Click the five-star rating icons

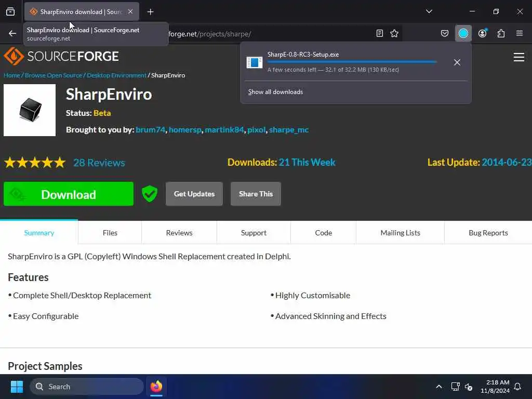click(35, 163)
